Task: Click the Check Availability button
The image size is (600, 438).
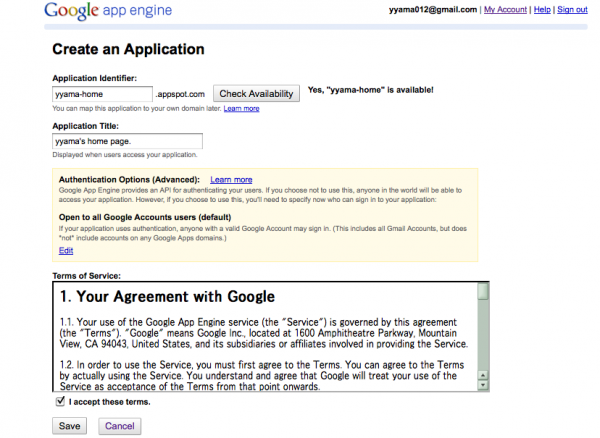Action: point(256,94)
